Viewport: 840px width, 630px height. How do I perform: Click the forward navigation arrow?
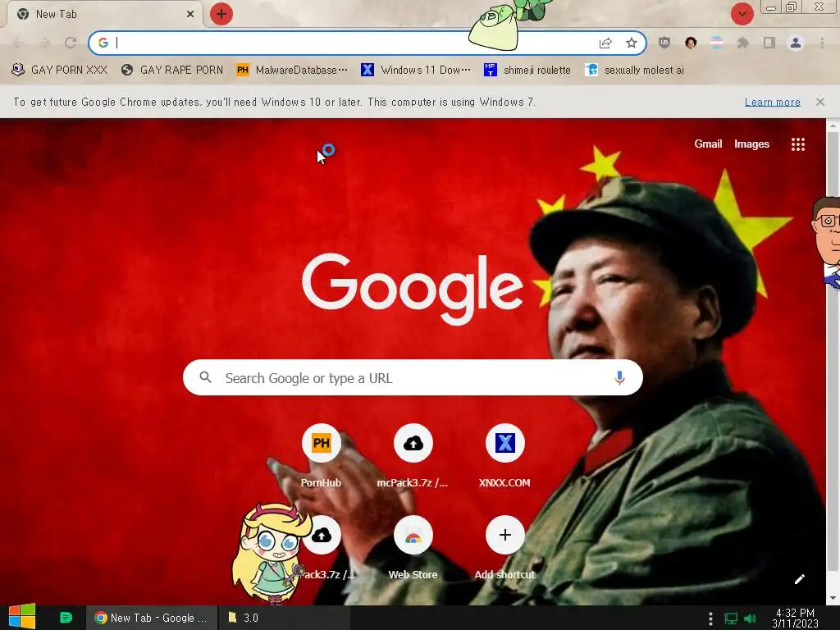(x=44, y=43)
